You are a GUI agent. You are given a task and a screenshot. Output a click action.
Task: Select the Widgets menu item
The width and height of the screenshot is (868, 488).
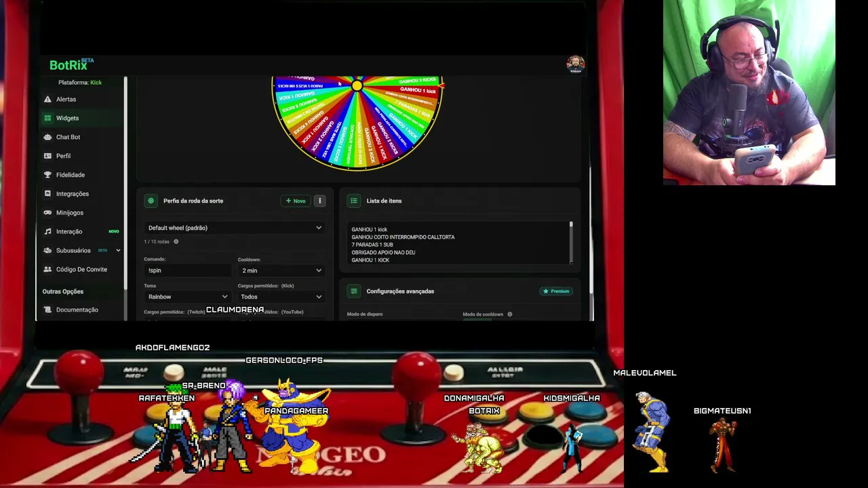(x=81, y=118)
